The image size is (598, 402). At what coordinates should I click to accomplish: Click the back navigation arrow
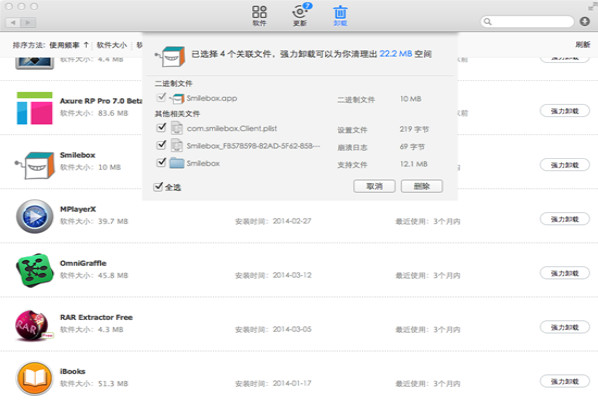point(13,23)
